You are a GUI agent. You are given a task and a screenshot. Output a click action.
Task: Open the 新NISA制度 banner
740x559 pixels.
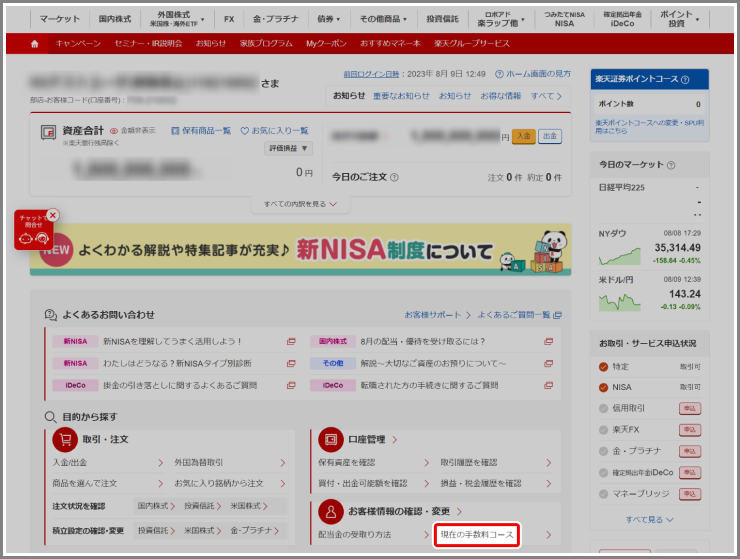(x=300, y=250)
